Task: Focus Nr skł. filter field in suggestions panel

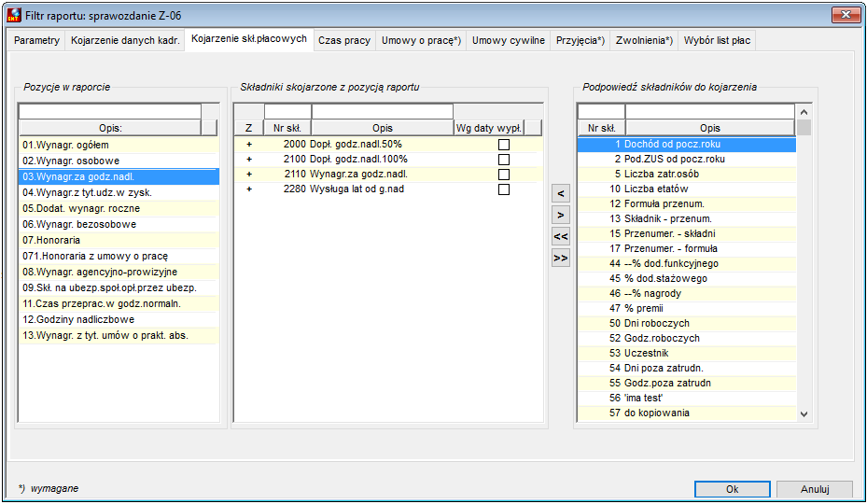Action: [x=601, y=112]
